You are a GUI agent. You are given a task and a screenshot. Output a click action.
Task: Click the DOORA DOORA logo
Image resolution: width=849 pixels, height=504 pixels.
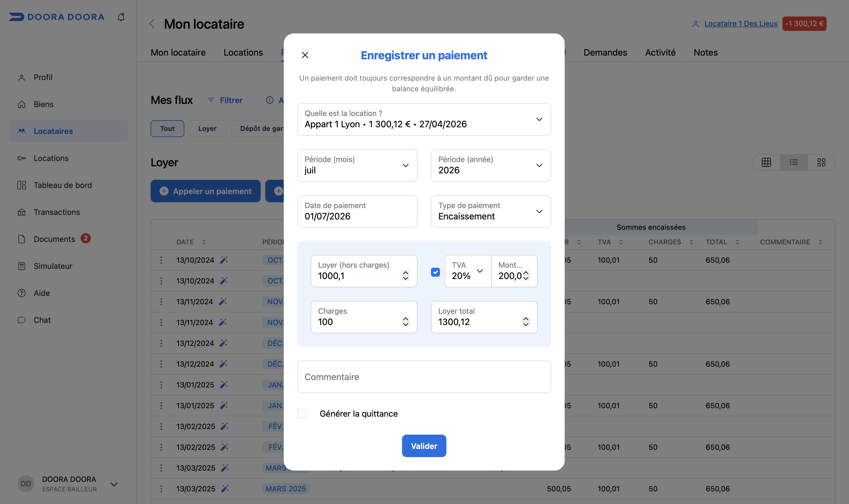pyautogui.click(x=57, y=17)
